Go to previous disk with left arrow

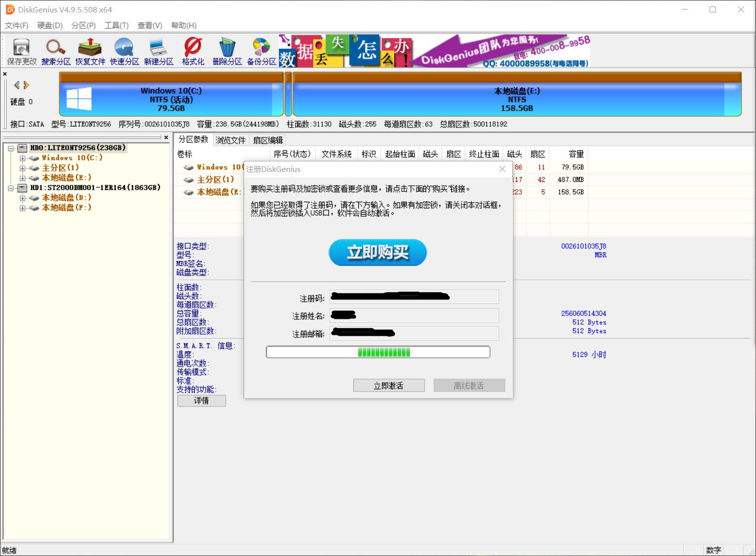(17, 85)
